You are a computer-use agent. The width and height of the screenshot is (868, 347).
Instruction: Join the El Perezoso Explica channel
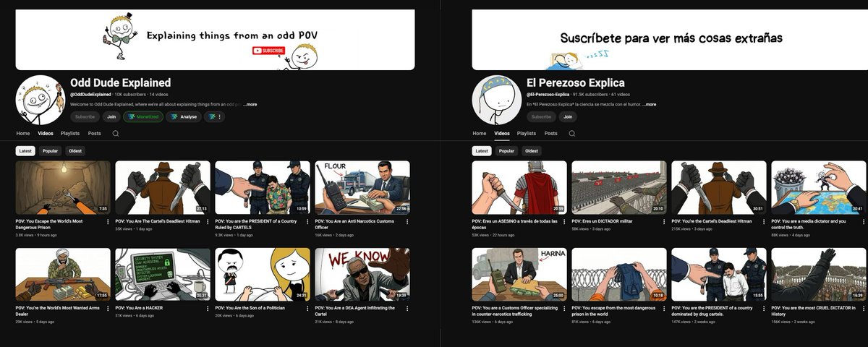568,116
